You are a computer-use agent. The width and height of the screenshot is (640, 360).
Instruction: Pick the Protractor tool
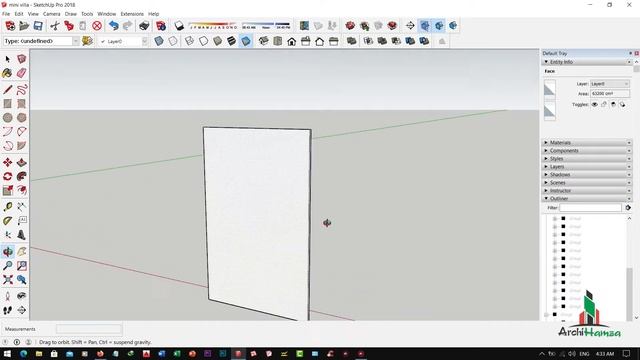(x=7, y=221)
